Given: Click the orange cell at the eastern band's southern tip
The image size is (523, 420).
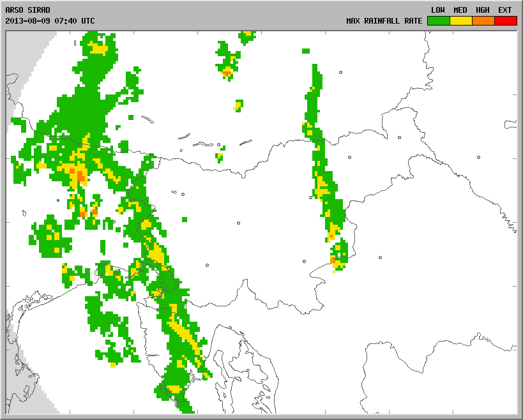Looking at the screenshot, I should pos(334,260).
